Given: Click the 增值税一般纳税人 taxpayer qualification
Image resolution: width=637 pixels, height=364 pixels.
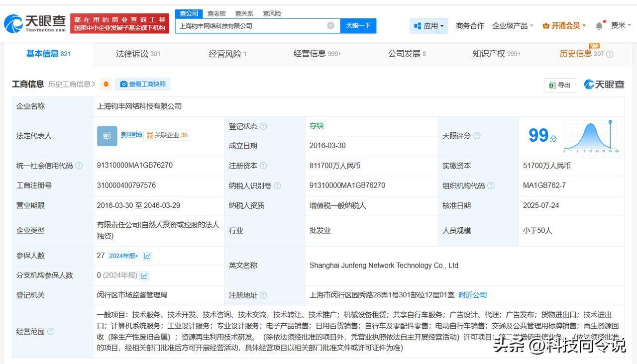Looking at the screenshot, I should (x=337, y=205).
